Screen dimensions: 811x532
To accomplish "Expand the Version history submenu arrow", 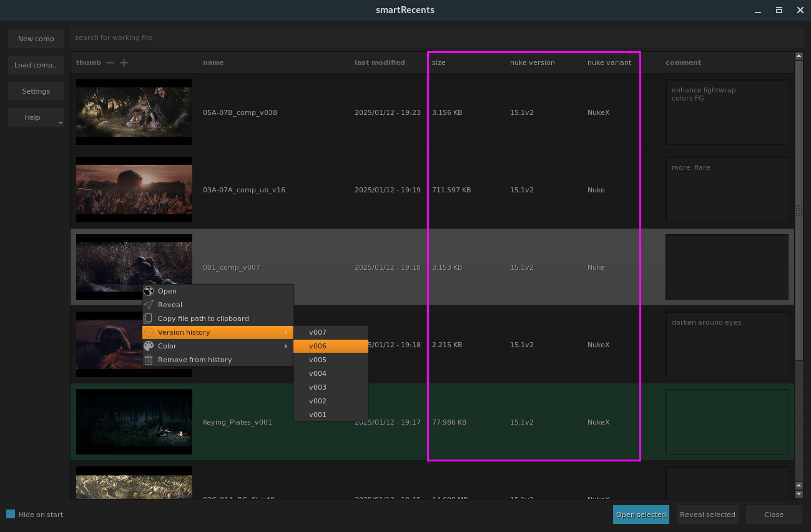I will click(x=287, y=332).
